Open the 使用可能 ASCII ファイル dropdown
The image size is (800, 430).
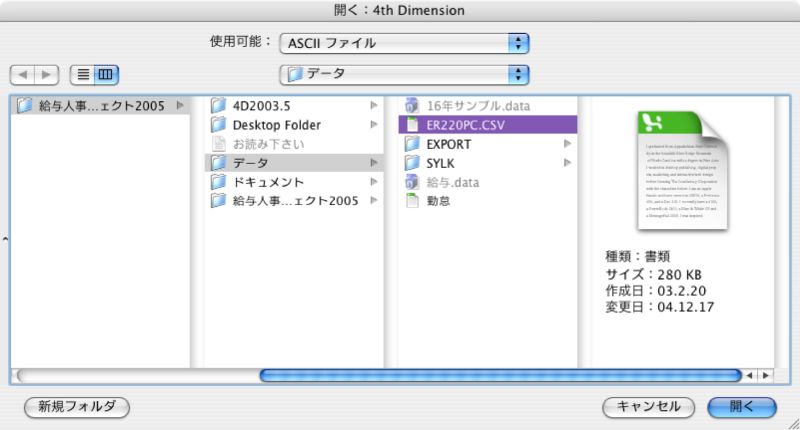(404, 42)
